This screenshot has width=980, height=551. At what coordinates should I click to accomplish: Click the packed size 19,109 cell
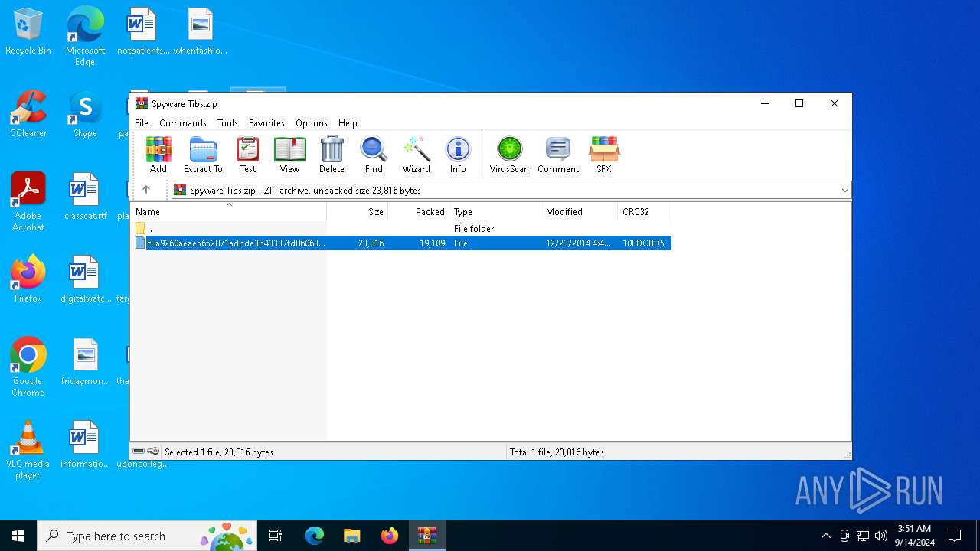(x=432, y=243)
